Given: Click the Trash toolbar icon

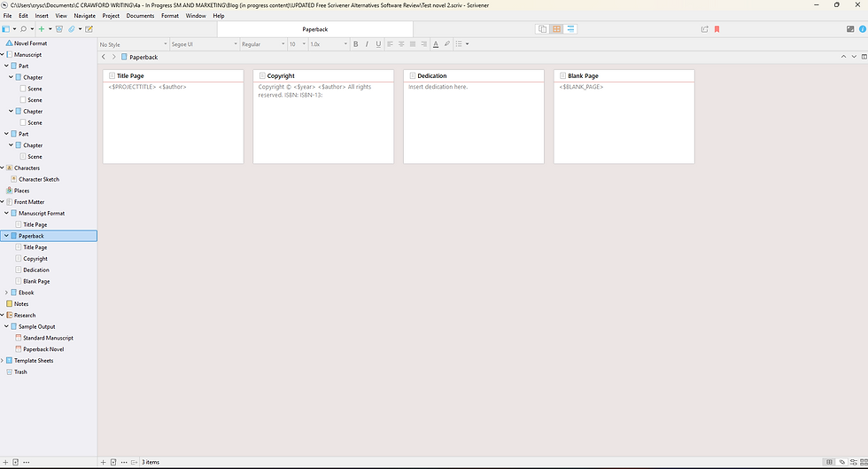Looking at the screenshot, I should click(59, 29).
